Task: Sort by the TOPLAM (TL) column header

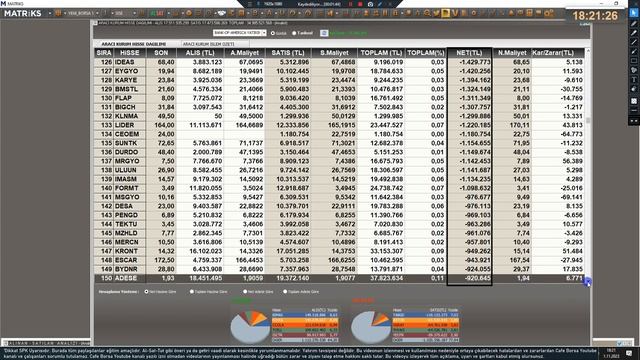Action: (381, 53)
